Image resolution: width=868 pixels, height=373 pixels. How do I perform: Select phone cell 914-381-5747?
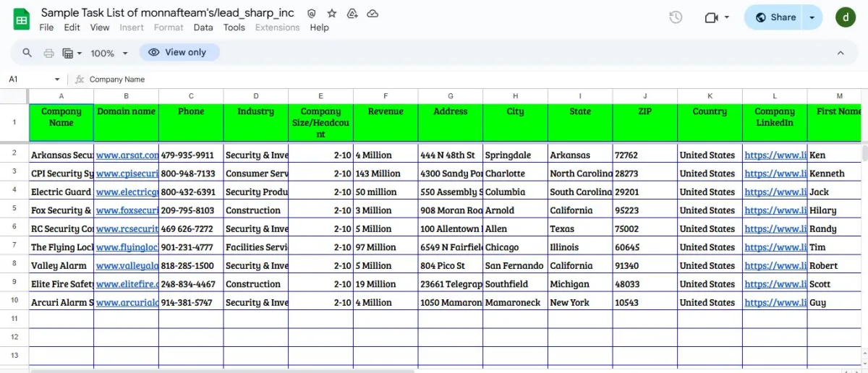pyautogui.click(x=191, y=302)
